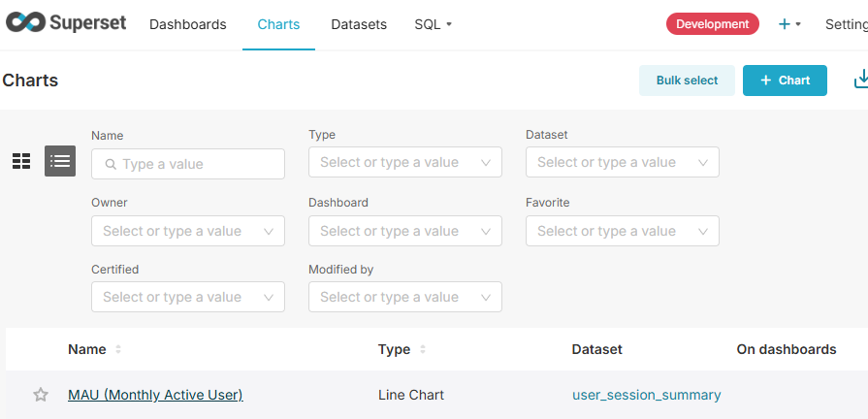
Task: Expand the Type filter dropdown
Action: tap(405, 163)
